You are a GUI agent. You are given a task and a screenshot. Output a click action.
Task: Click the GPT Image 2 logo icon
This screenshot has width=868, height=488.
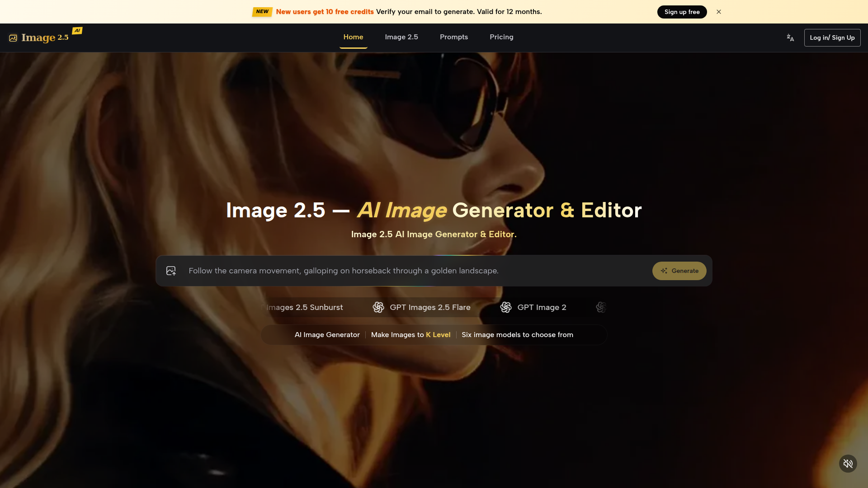tap(506, 307)
